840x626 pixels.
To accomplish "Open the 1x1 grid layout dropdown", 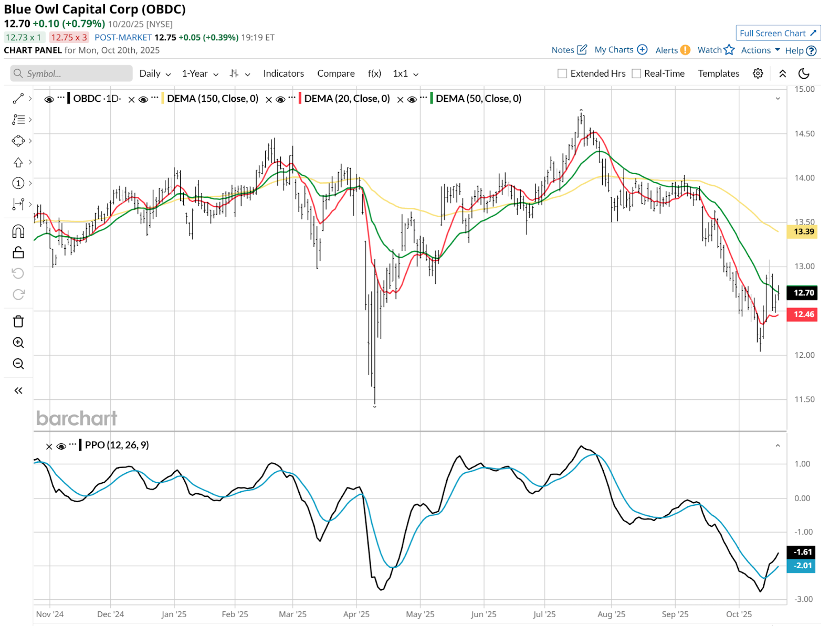I will pos(405,73).
